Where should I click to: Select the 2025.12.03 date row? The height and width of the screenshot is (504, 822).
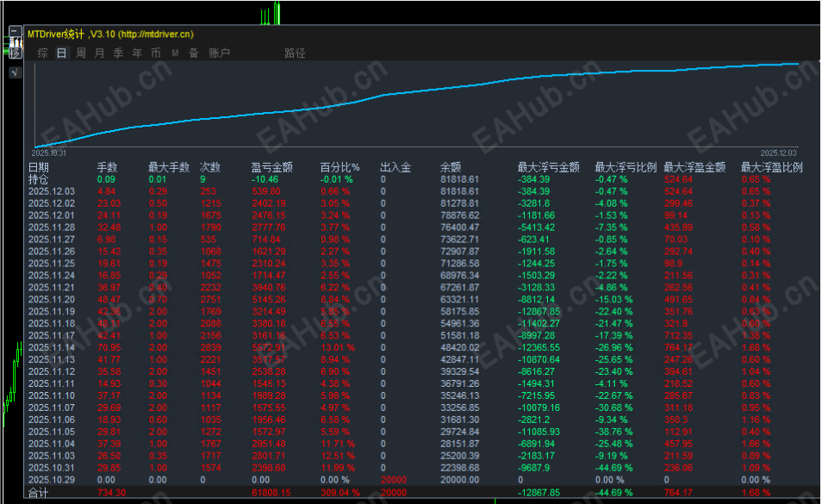pos(52,191)
